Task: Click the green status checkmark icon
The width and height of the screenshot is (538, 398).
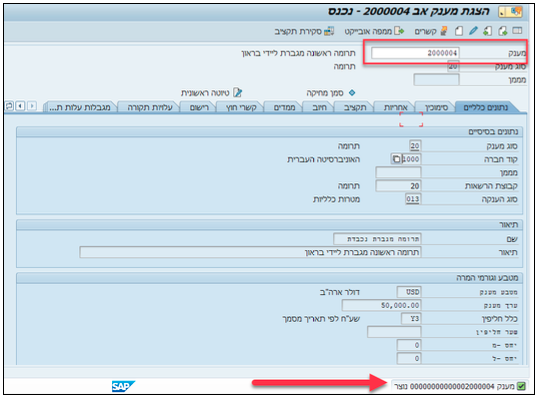Action: (x=521, y=386)
